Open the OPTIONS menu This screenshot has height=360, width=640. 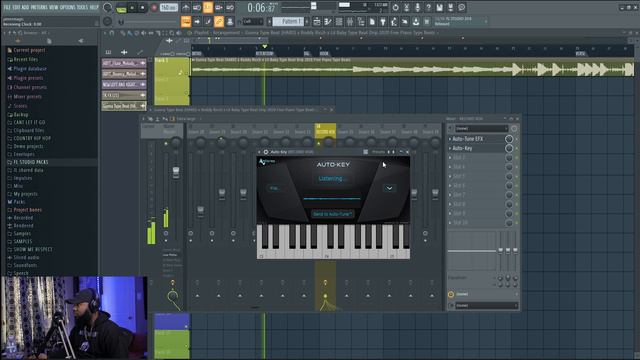tap(67, 7)
